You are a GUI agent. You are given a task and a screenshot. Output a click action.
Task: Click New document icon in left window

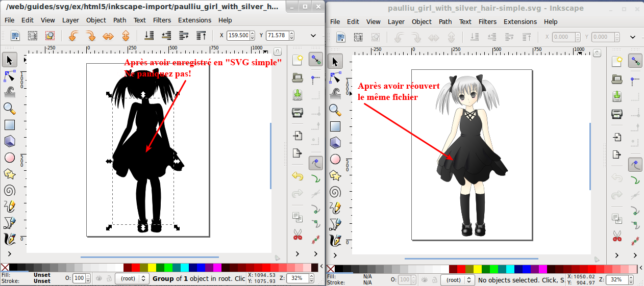coord(298,60)
